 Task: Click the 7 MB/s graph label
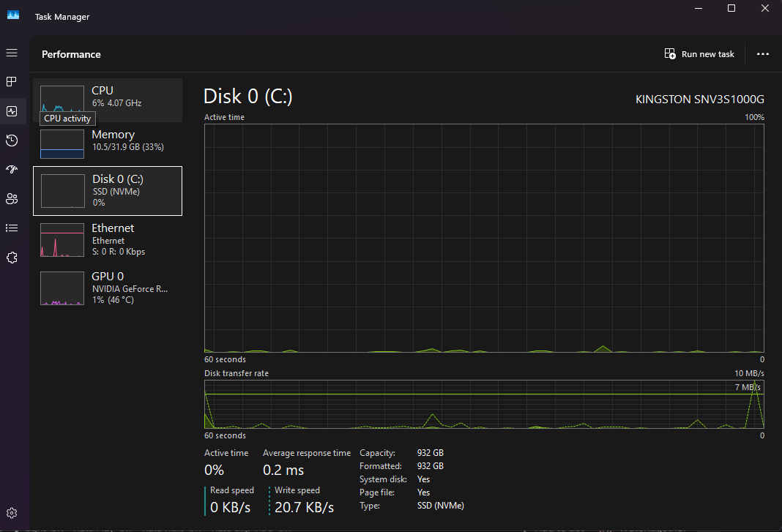point(748,387)
